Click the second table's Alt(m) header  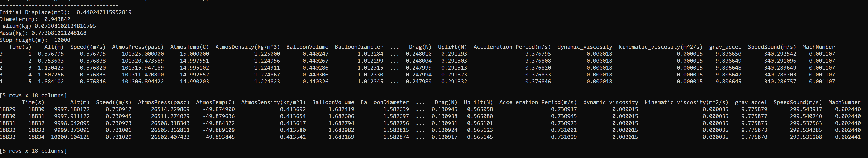[x=80, y=102]
